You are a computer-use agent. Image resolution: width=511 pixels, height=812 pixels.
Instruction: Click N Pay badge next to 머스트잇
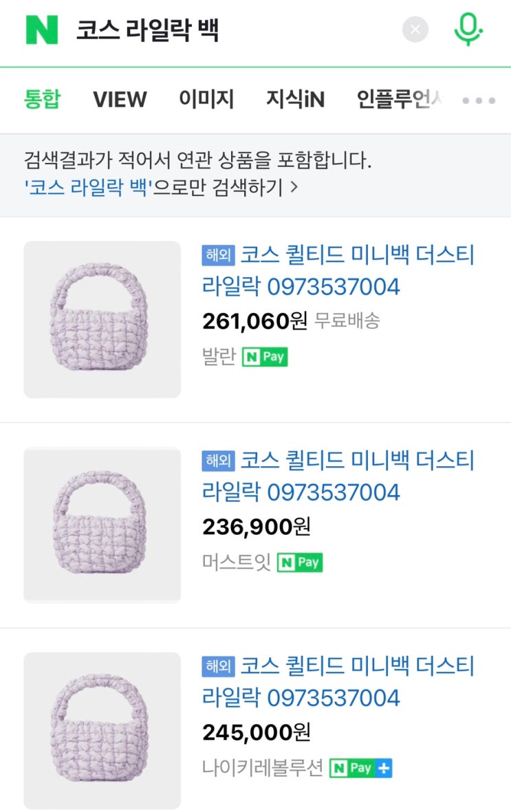tap(300, 562)
